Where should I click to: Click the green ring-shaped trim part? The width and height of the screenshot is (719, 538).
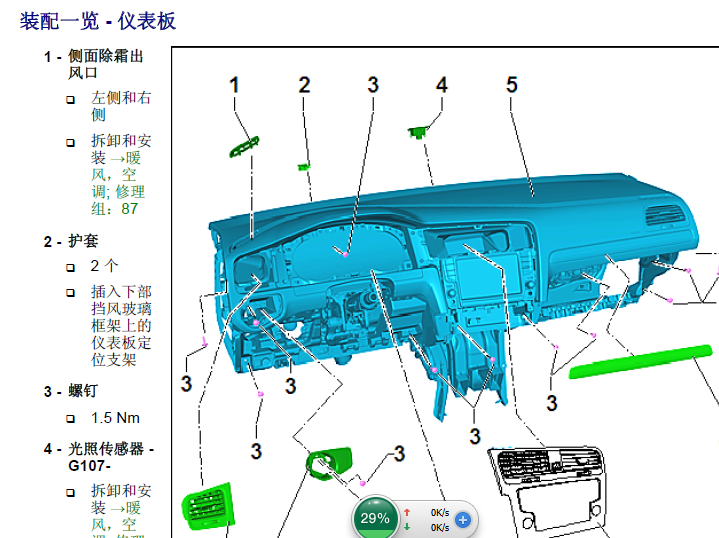(x=329, y=463)
